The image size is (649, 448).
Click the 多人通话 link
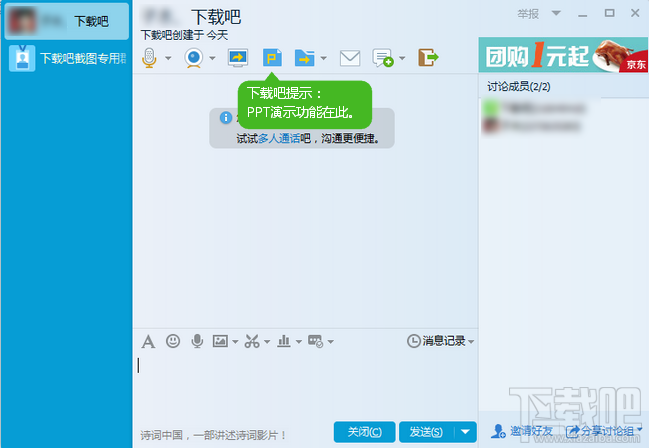pos(279,138)
